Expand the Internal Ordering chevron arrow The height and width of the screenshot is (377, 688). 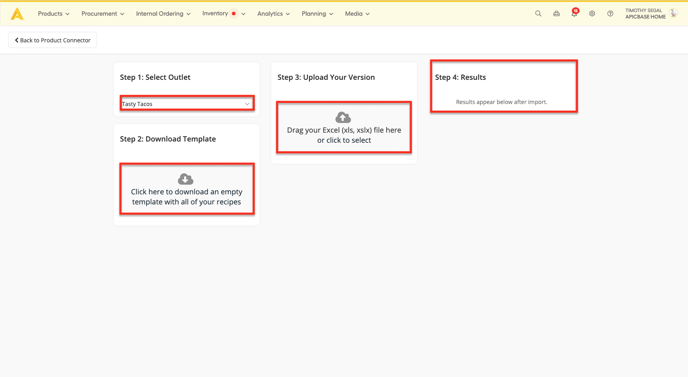point(188,14)
